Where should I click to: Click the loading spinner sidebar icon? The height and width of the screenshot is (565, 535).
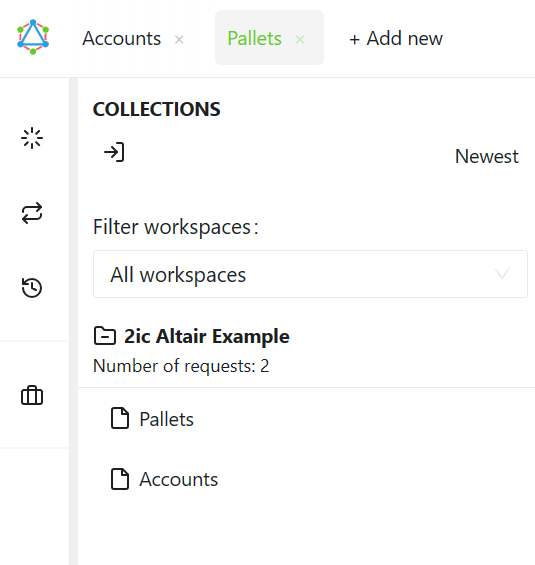tap(32, 138)
